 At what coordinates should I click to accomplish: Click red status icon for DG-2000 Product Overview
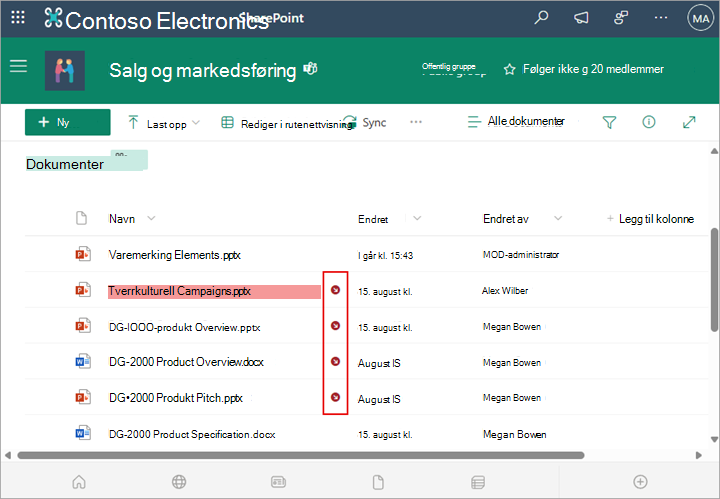[x=336, y=361]
